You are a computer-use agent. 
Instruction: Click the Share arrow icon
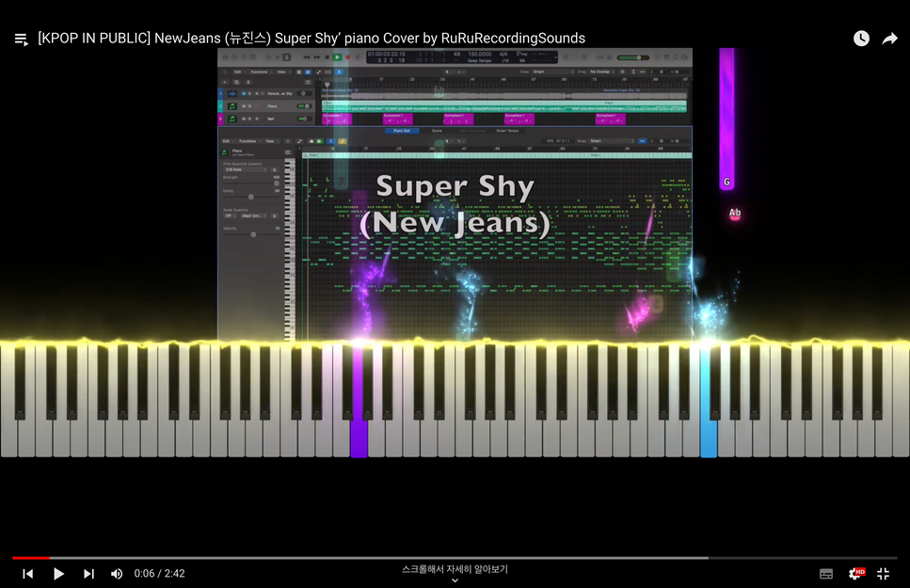(889, 39)
